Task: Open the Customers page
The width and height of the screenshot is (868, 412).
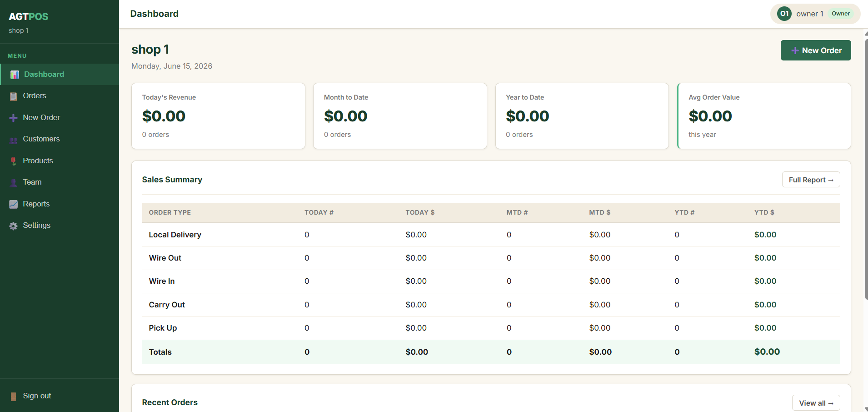Action: [x=60, y=139]
